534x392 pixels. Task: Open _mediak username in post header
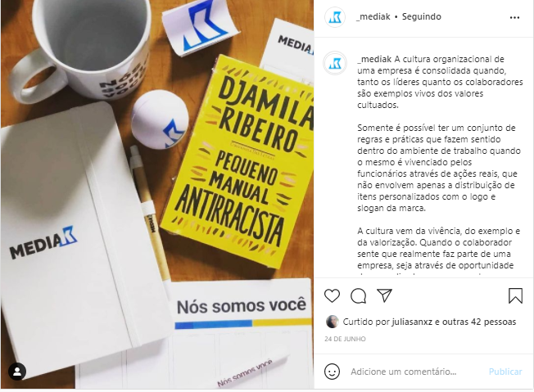(373, 16)
